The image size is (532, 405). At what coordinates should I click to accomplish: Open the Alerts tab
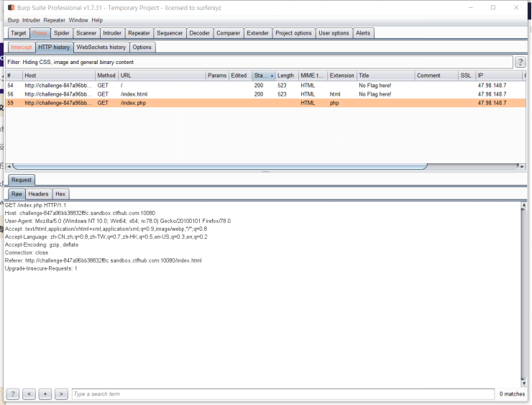point(363,33)
